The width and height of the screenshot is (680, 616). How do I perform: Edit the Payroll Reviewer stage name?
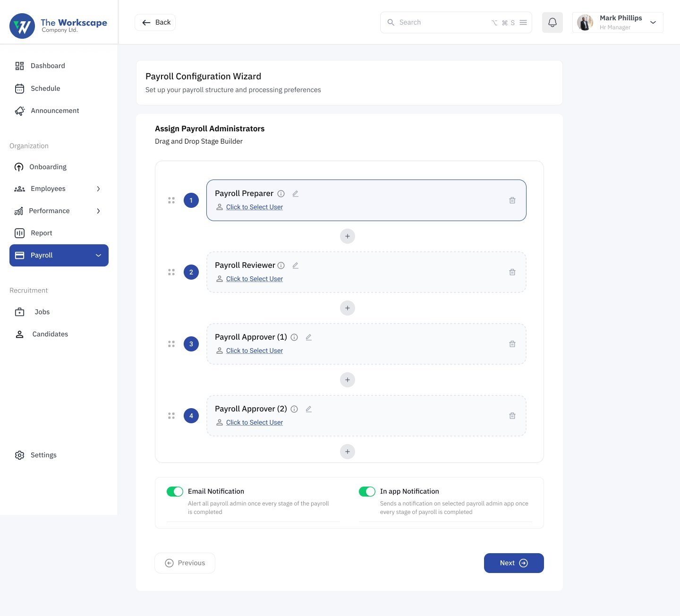coord(296,265)
